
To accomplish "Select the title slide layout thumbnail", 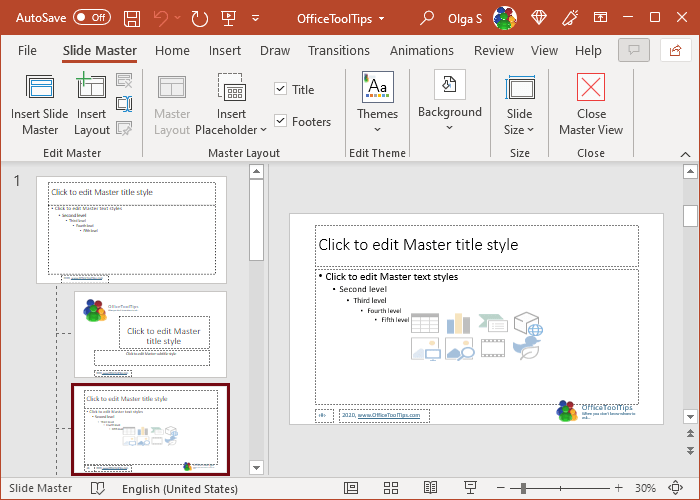I will [x=150, y=335].
